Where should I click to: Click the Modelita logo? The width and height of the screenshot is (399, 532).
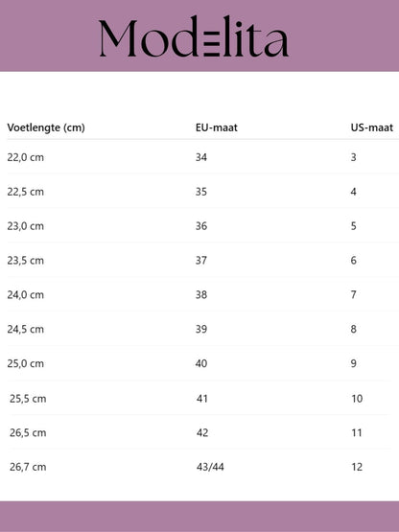click(194, 36)
